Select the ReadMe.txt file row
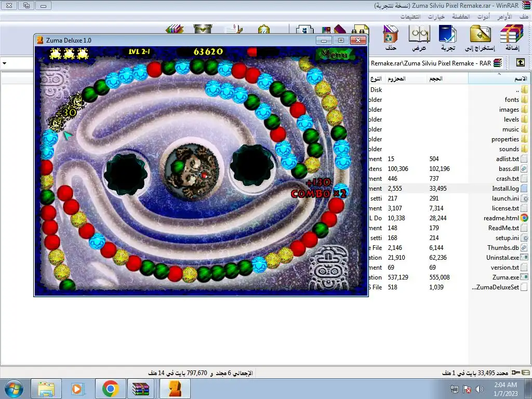532x399 pixels. pyautogui.click(x=448, y=228)
